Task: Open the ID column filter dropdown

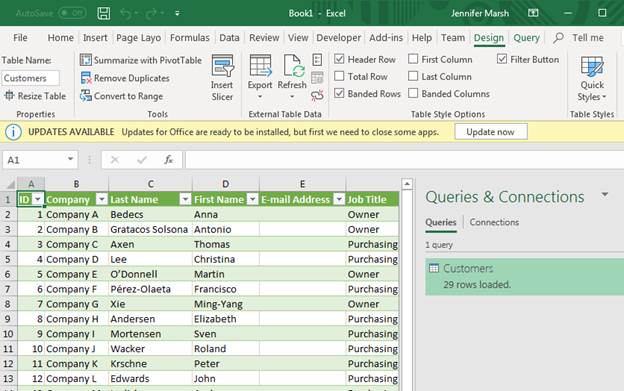Action: [x=38, y=199]
